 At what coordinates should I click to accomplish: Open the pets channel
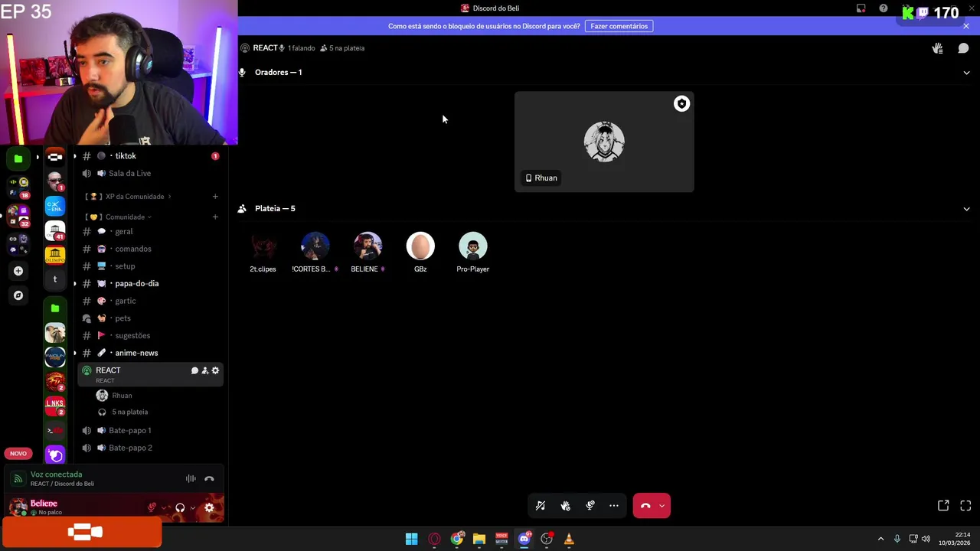[x=151, y=318]
